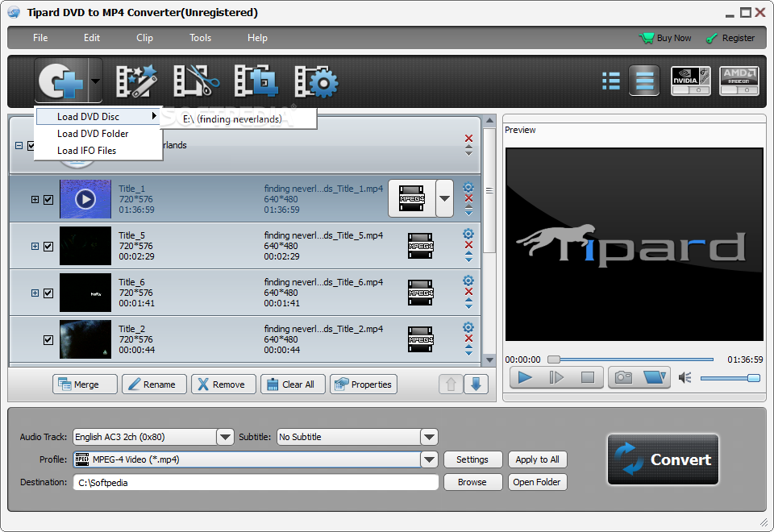Move selected item down arrow button
Viewport: 774px width, 532px height.
(476, 384)
